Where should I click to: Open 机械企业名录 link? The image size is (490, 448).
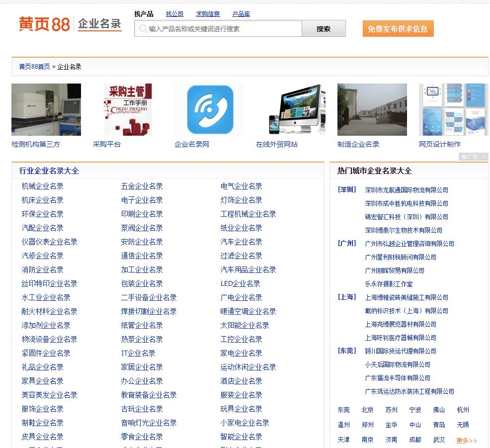point(42,186)
